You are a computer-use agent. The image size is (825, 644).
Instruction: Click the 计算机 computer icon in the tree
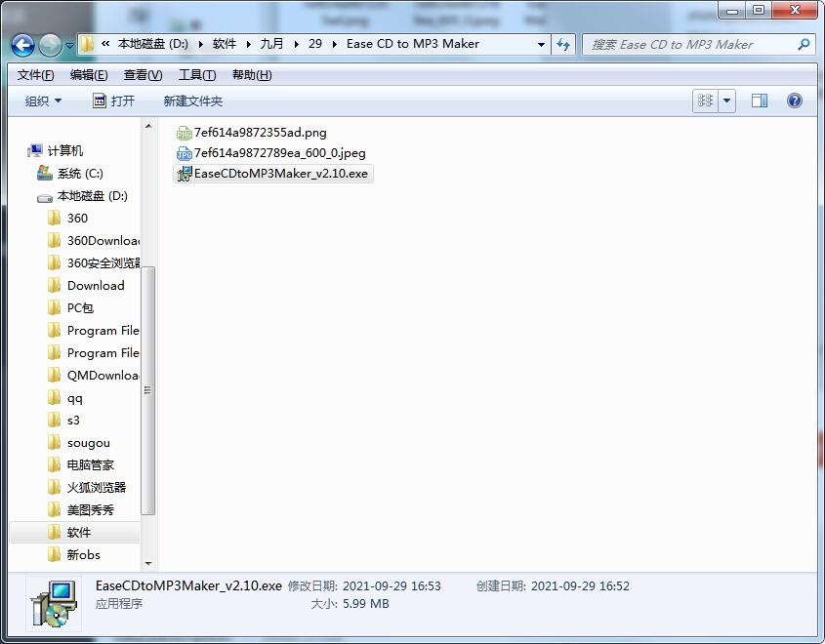click(35, 151)
